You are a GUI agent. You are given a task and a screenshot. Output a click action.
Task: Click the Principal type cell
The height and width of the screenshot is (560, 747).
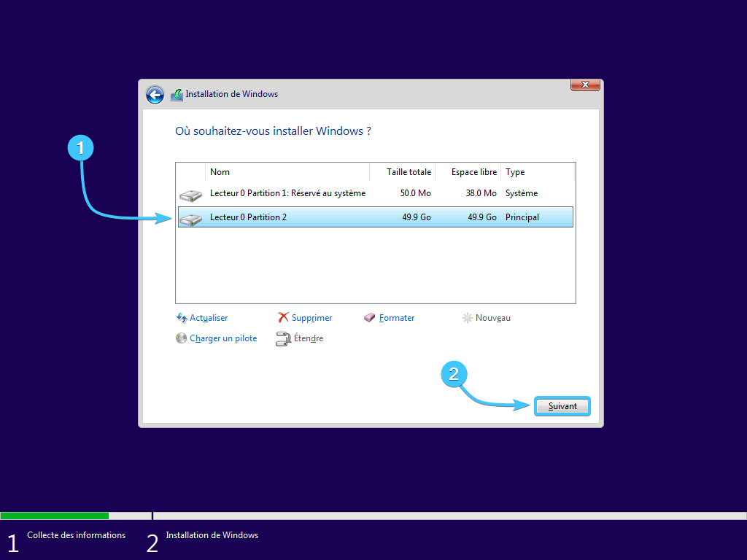pos(522,217)
